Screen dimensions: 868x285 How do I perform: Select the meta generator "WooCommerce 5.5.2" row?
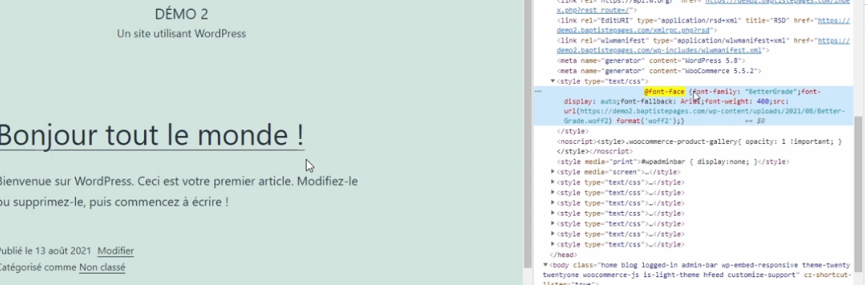(x=660, y=72)
